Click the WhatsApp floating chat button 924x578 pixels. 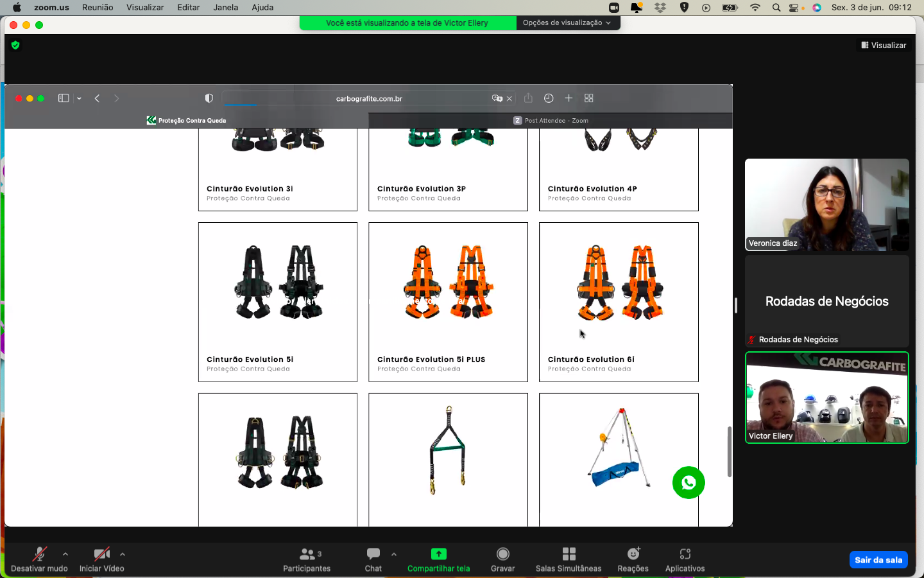(x=689, y=482)
